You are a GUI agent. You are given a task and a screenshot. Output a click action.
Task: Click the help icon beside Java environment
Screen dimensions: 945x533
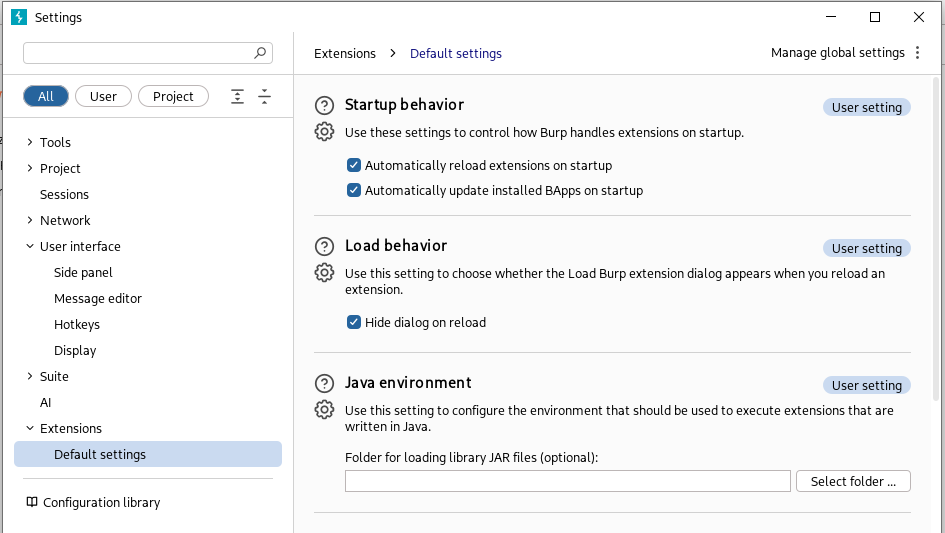[x=324, y=383]
